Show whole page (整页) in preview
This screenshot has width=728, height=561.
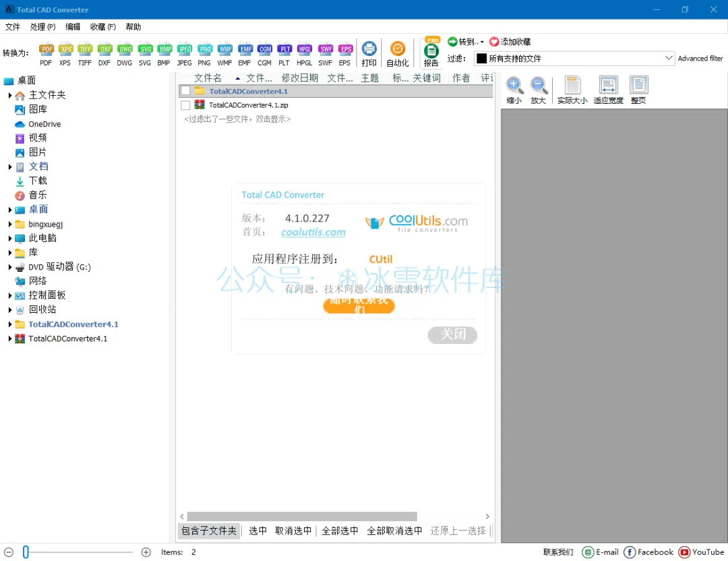(x=638, y=90)
